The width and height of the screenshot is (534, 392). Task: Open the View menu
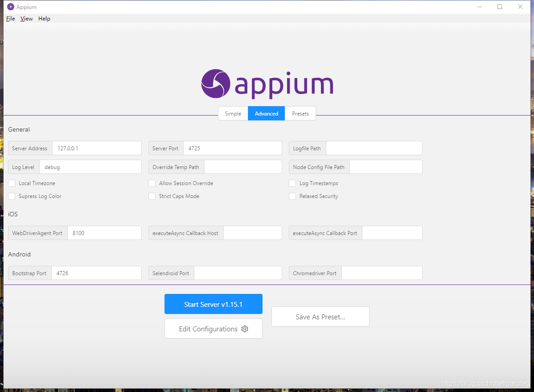click(27, 18)
